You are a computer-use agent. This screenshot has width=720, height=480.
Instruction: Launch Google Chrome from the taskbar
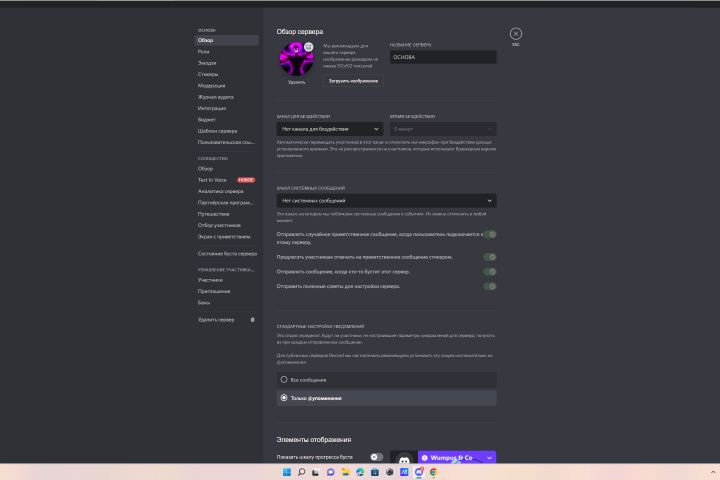coord(433,472)
